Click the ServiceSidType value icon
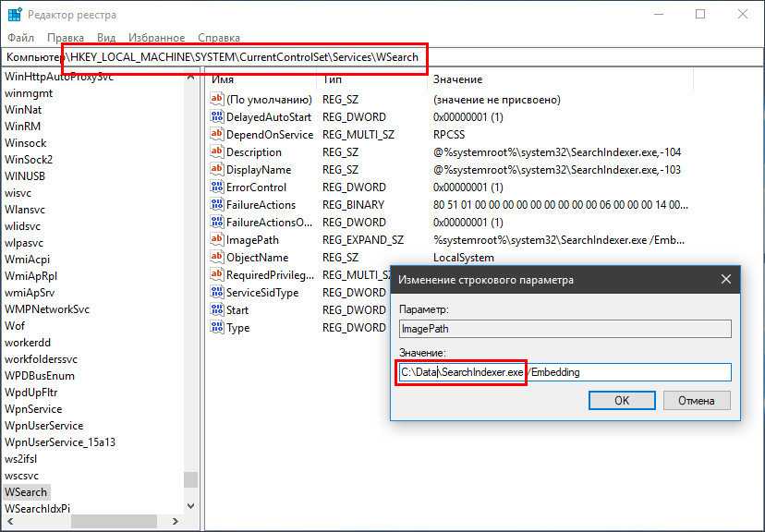Screen dimensions: 765x532 click(218, 293)
